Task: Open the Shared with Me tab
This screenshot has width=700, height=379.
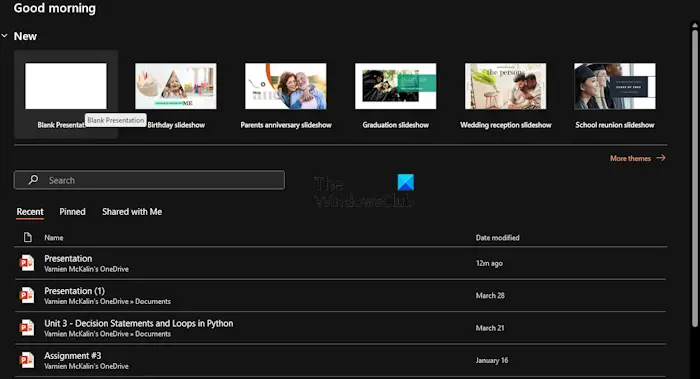Action: pos(132,212)
